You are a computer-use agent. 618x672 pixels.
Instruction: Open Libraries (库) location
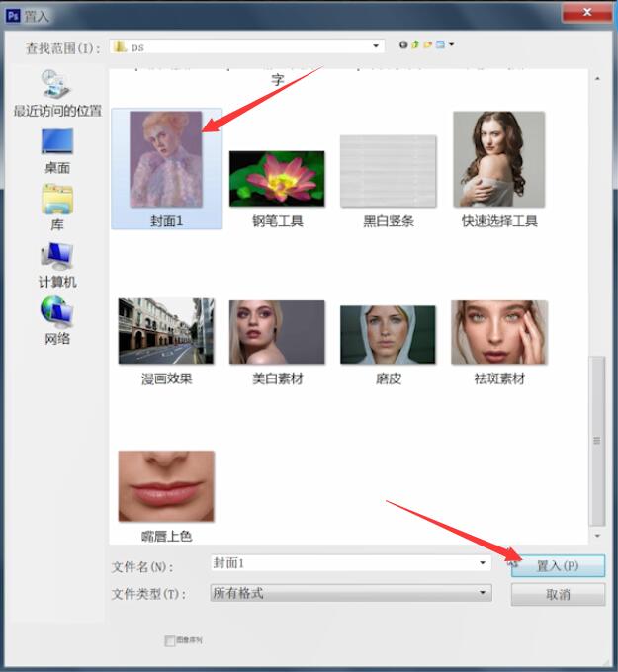[x=57, y=208]
